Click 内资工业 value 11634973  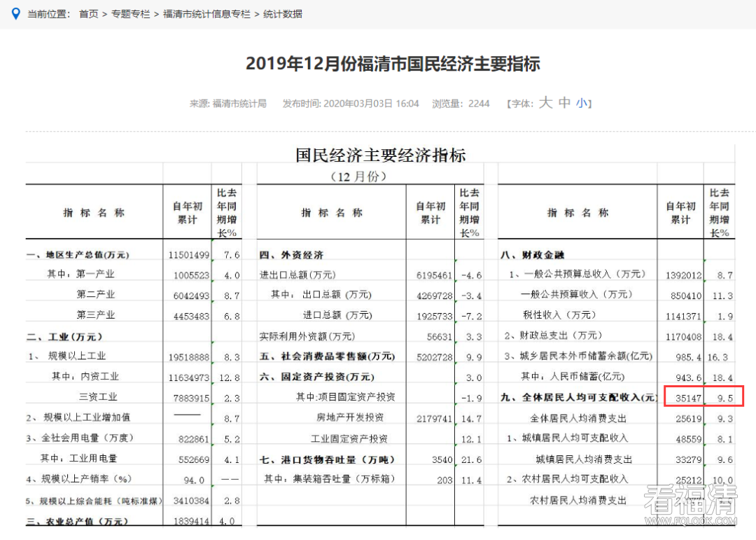click(x=188, y=378)
